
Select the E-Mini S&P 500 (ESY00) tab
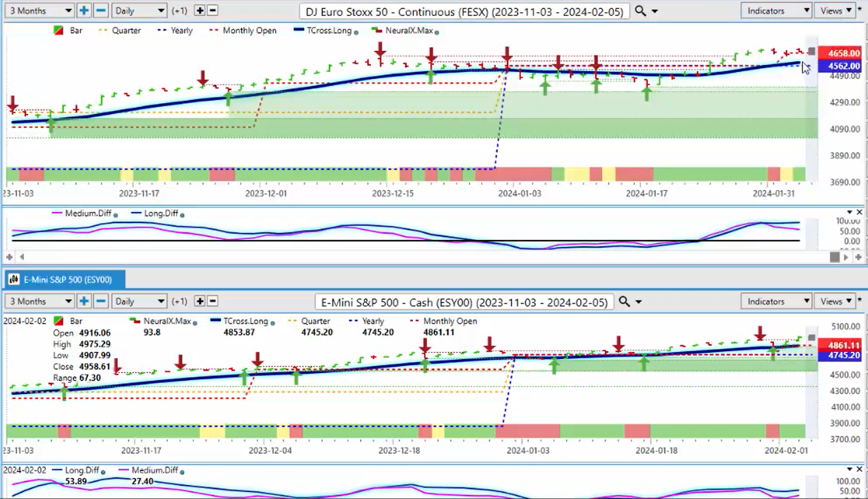(x=64, y=280)
